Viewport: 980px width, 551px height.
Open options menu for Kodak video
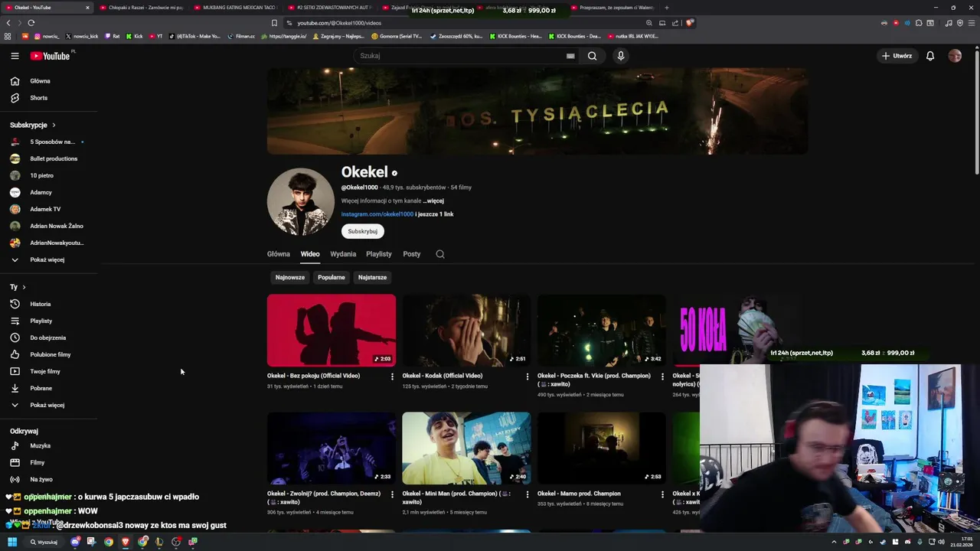(x=528, y=377)
